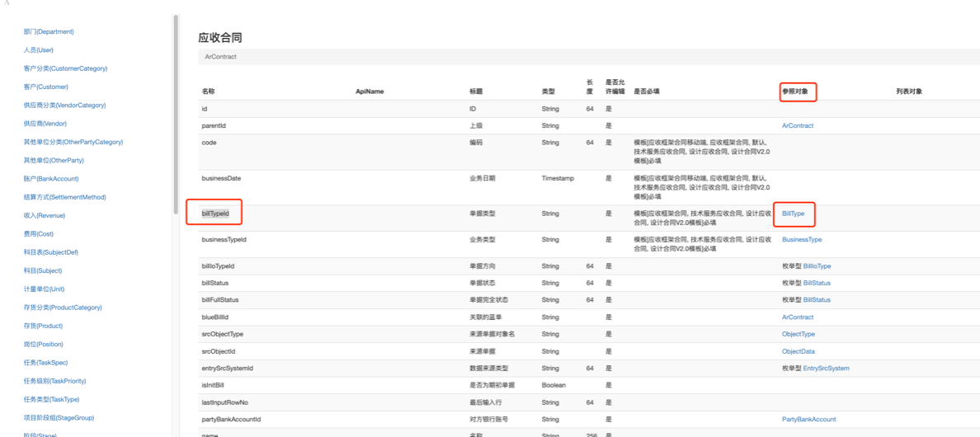This screenshot has width=980, height=437.
Task: Open 项目阶段组(StageGroup) in the sidebar
Action: (59, 418)
